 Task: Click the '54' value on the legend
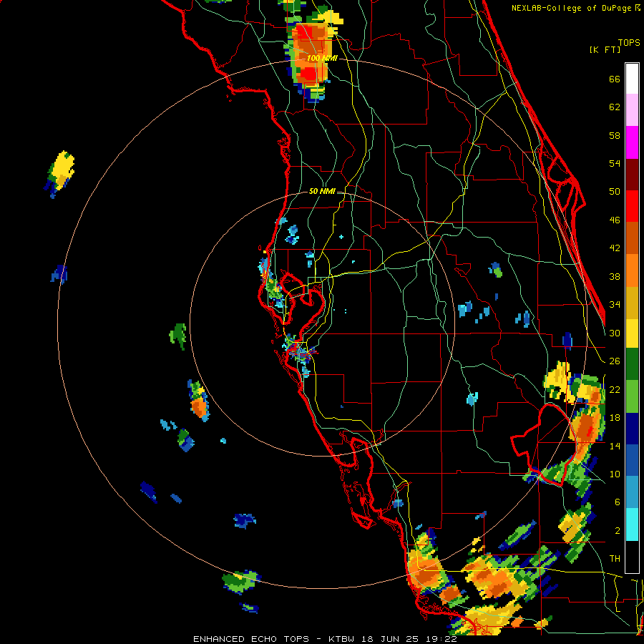click(x=615, y=163)
